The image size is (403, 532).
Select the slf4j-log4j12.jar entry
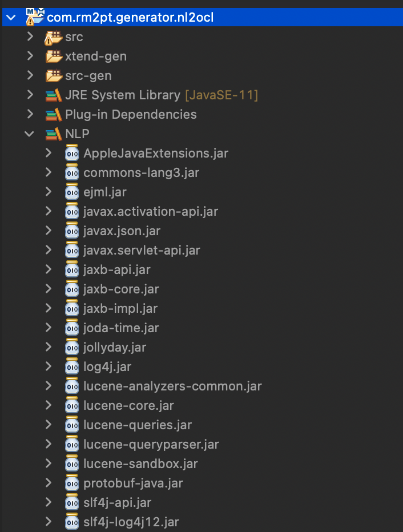(131, 522)
